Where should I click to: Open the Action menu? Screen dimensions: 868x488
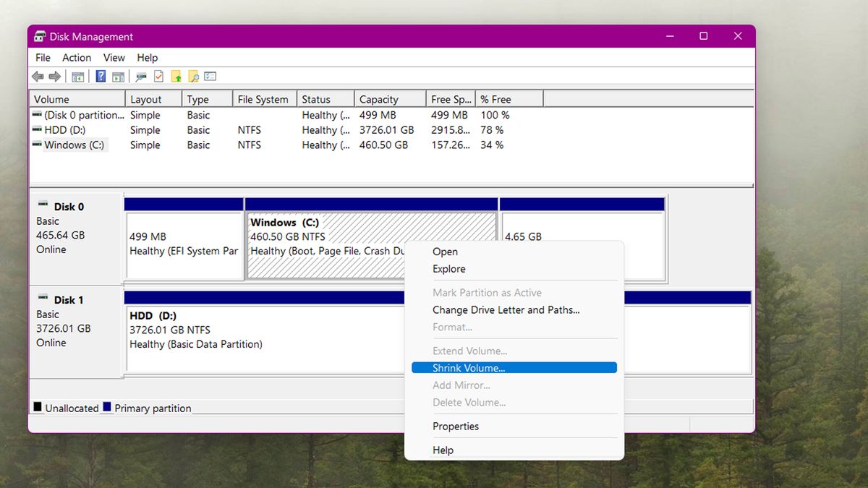click(77, 58)
